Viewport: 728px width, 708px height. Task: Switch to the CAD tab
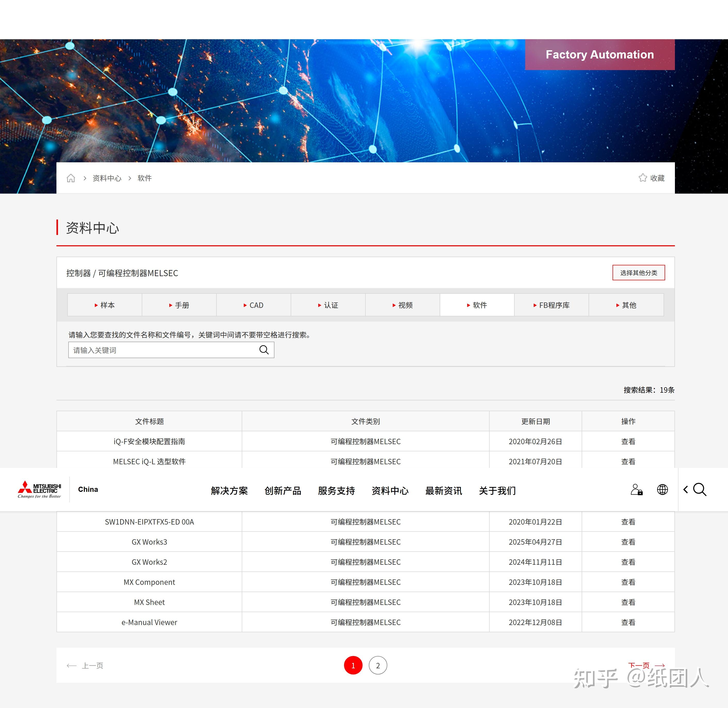[x=254, y=305]
